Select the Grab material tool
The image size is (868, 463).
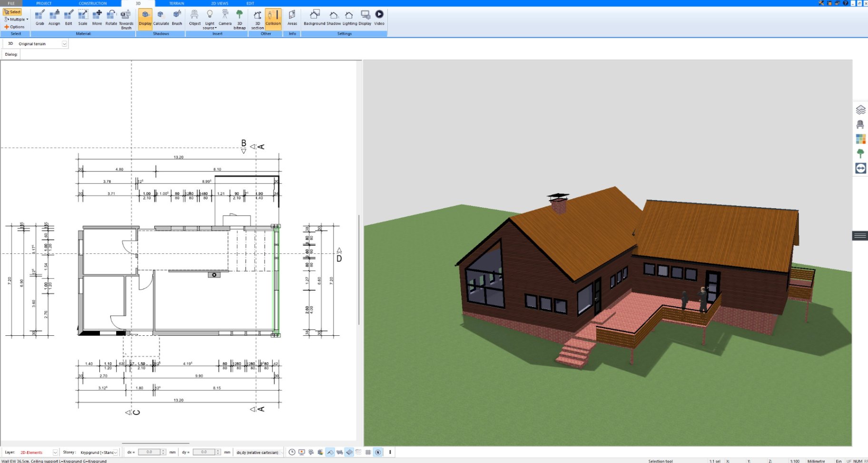(x=40, y=17)
